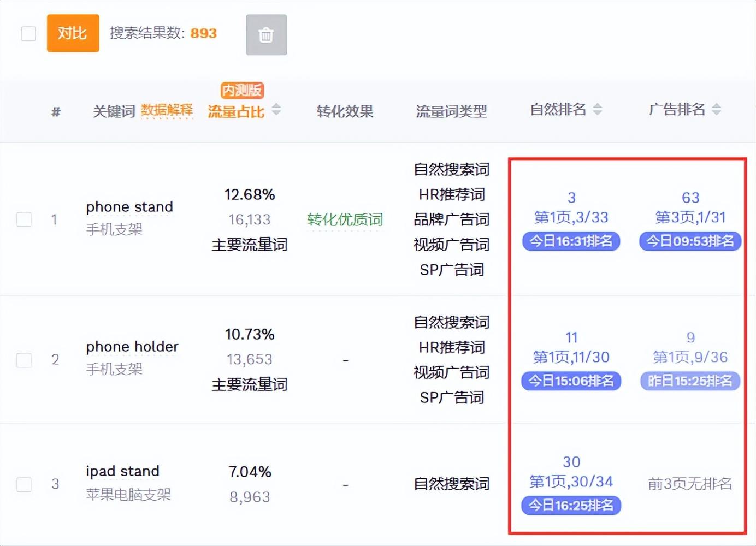Click the 今日15:06排名 badge
756x546 pixels.
(x=571, y=381)
